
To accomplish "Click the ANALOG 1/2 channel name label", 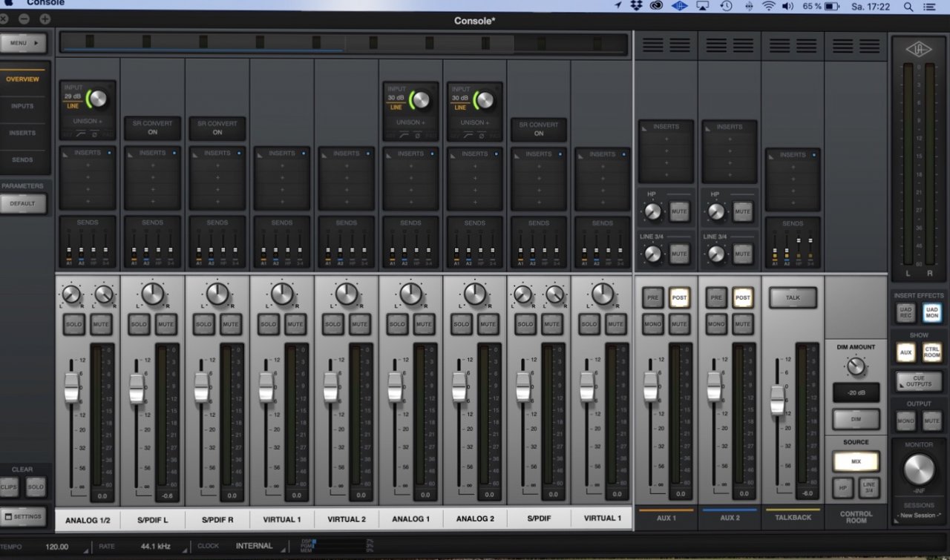I will (x=88, y=519).
